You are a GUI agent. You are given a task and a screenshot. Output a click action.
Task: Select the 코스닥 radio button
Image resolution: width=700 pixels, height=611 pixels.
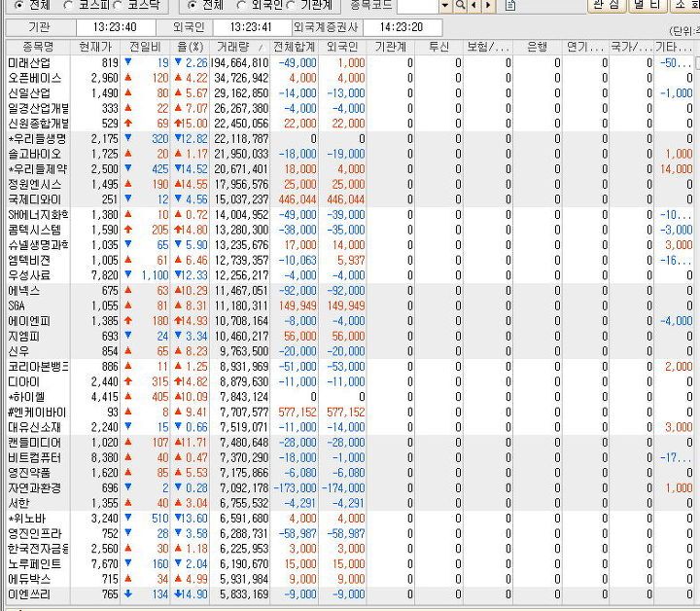[x=118, y=6]
